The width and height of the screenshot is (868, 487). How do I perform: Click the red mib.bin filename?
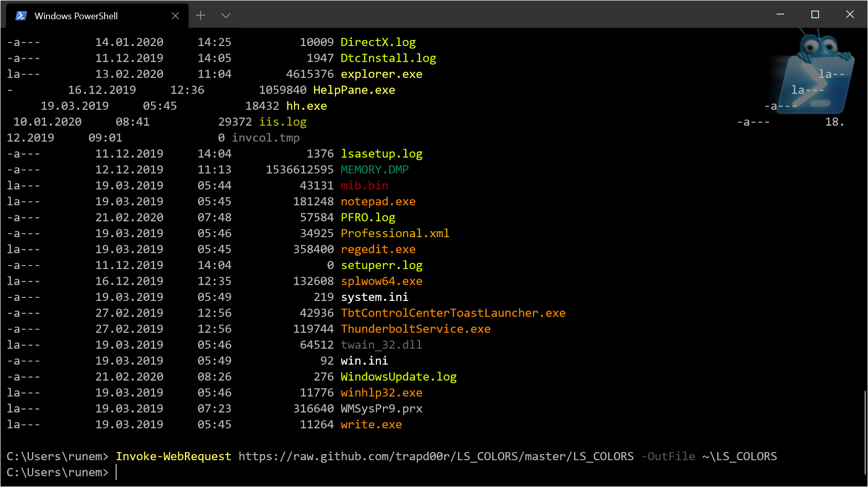point(364,185)
